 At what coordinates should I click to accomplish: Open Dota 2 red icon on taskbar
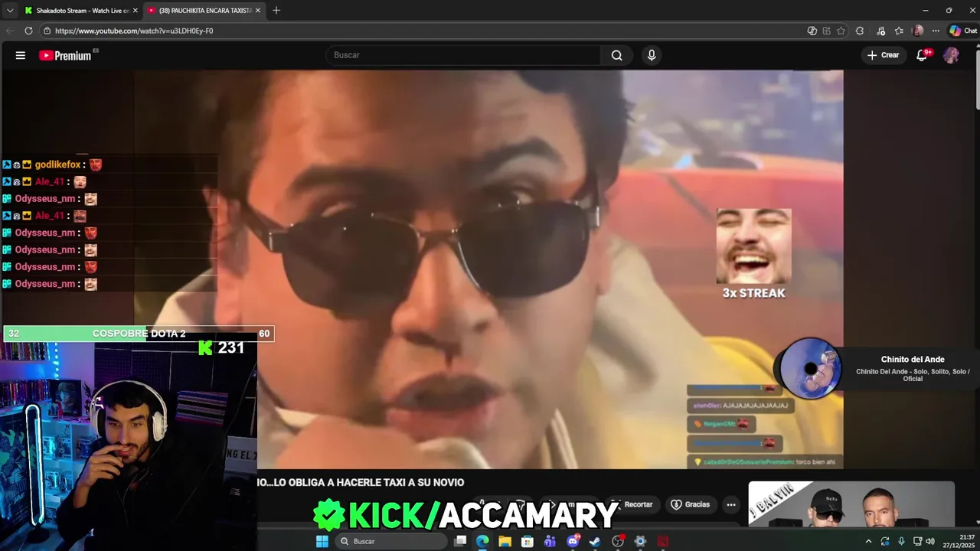coord(663,541)
